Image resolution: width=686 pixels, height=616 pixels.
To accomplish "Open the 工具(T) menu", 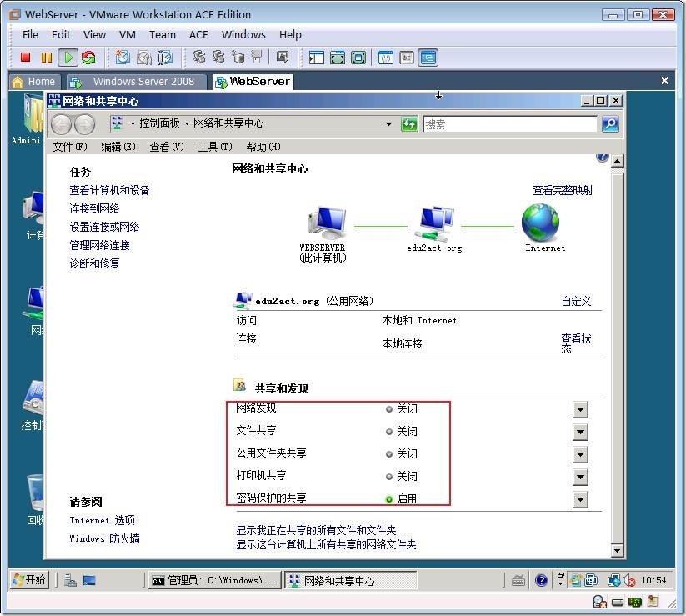I will (x=215, y=147).
